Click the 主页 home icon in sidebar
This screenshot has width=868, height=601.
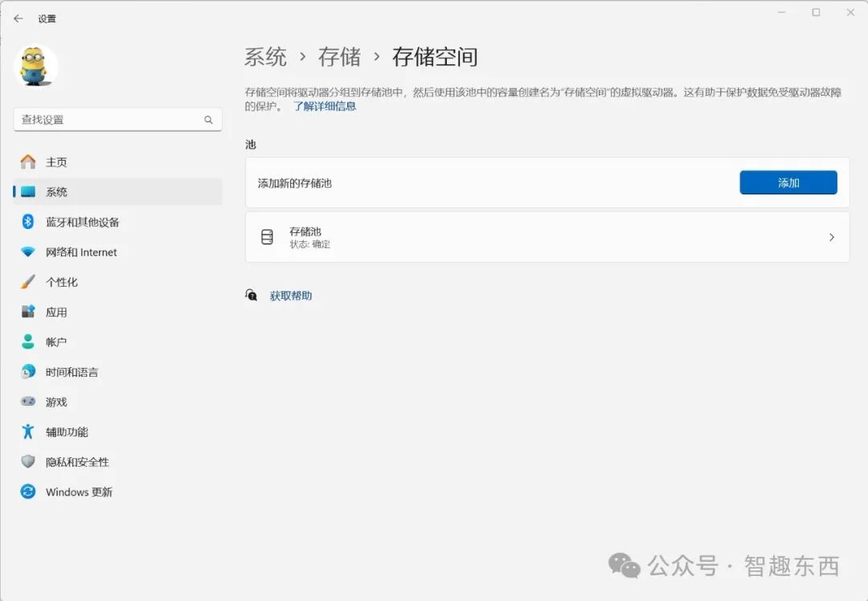tap(28, 161)
